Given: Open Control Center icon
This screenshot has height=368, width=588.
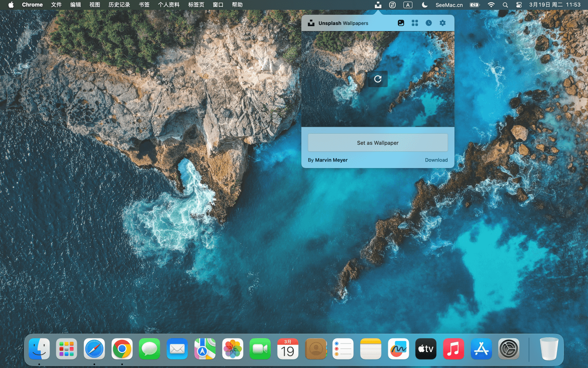Looking at the screenshot, I should [x=519, y=5].
